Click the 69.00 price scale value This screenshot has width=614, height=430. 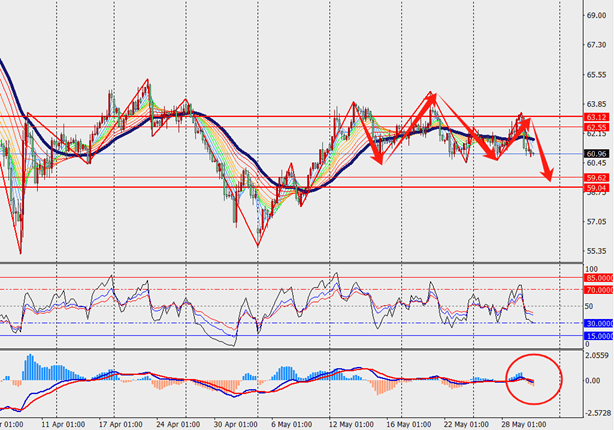596,16
